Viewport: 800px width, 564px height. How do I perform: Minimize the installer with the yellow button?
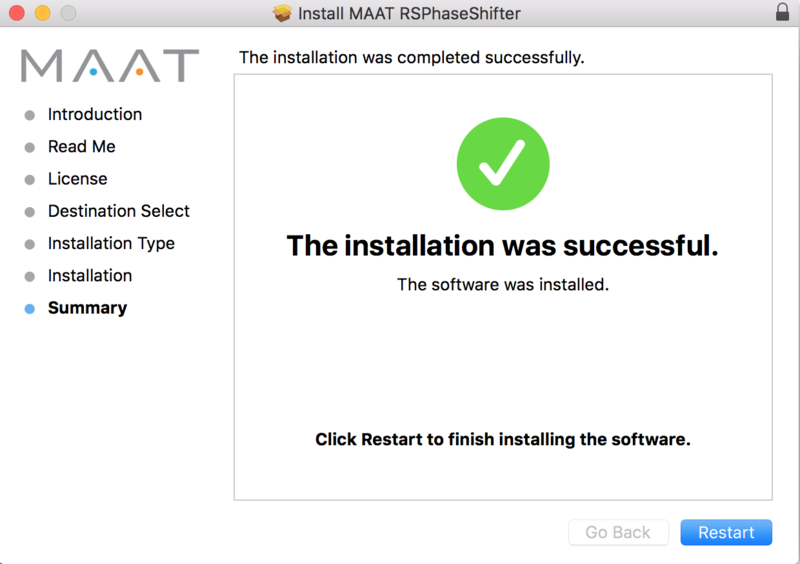tap(42, 14)
